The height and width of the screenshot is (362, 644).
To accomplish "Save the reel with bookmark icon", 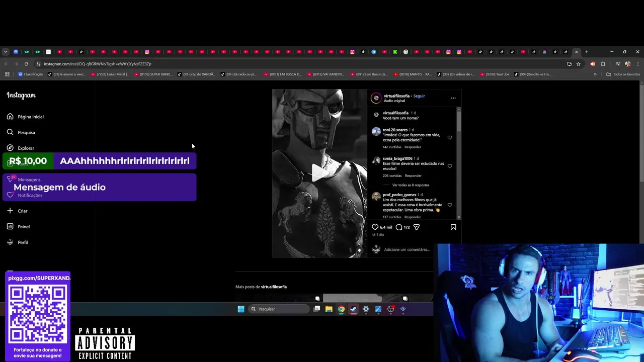I will click(453, 227).
